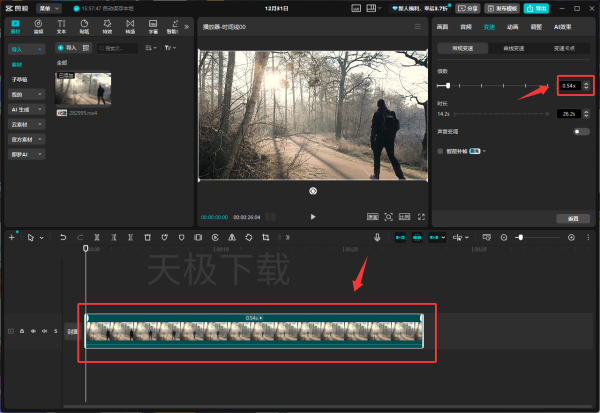Screen dimensions: 600x413
Task: Play the video in the preview player
Action: [313, 216]
